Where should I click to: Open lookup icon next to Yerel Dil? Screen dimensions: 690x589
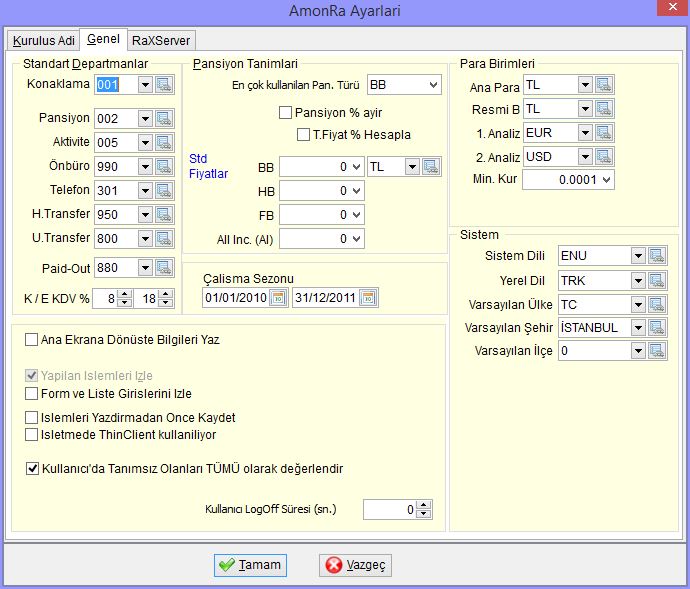pos(657,280)
